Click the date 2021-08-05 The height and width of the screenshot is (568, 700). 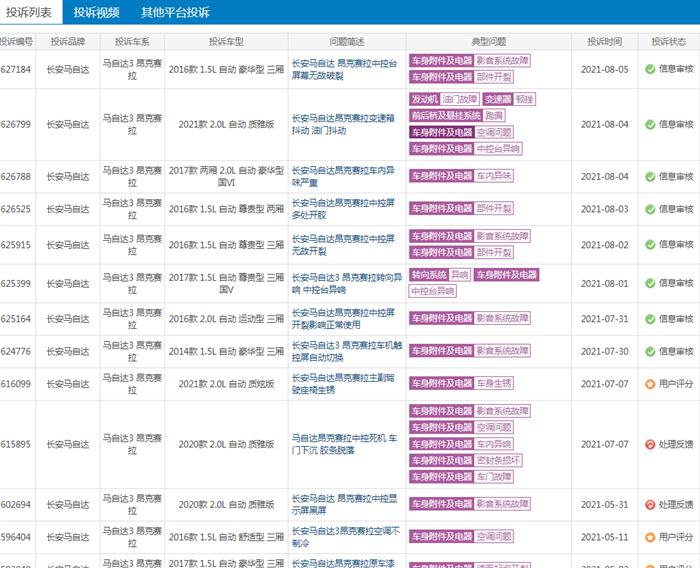(604, 70)
